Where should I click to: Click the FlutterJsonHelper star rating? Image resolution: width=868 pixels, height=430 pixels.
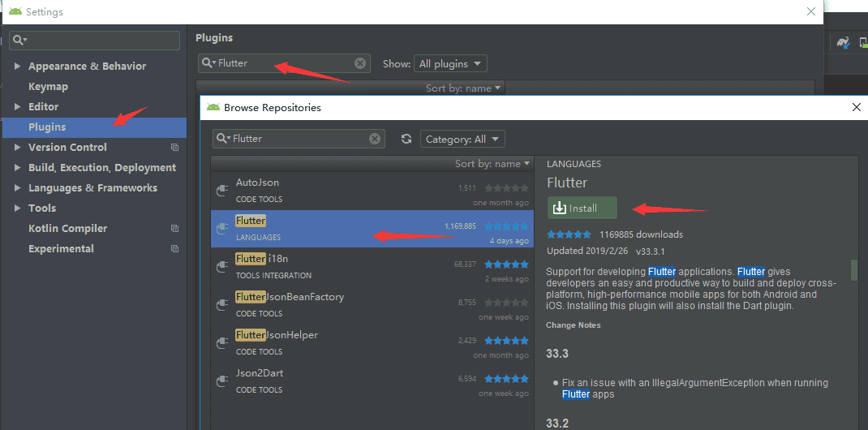(506, 341)
